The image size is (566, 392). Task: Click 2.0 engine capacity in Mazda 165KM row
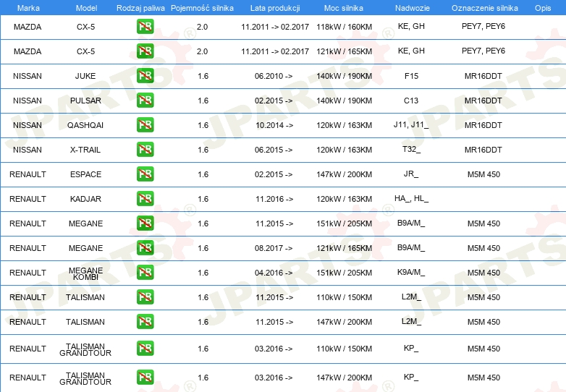(x=202, y=51)
